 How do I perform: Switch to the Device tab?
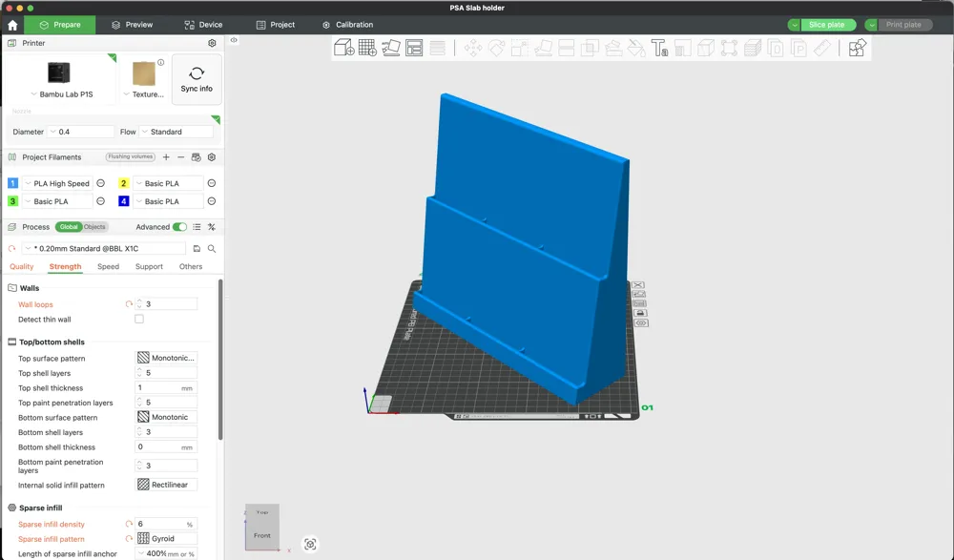pos(203,25)
